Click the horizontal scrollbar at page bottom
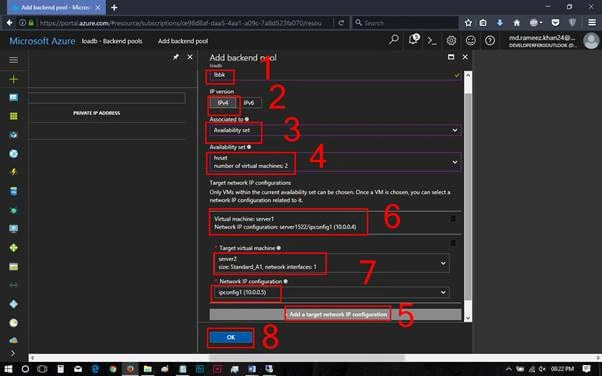 pyautogui.click(x=306, y=358)
